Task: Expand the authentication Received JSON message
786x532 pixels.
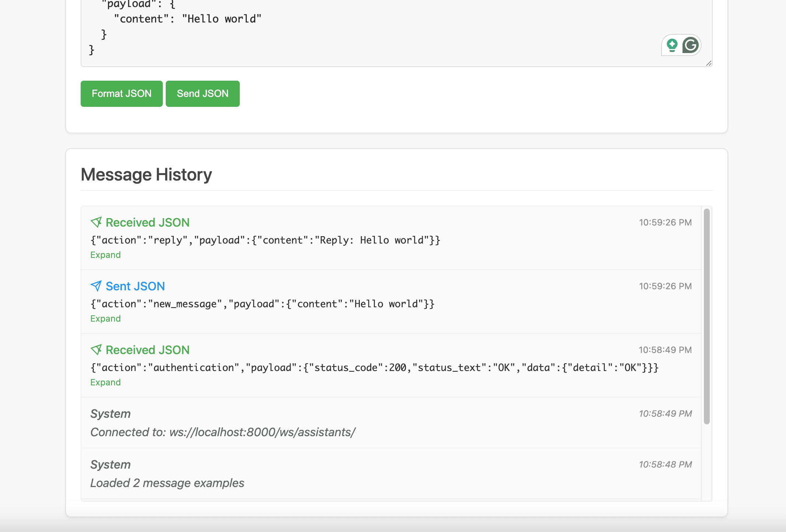Action: coord(106,382)
